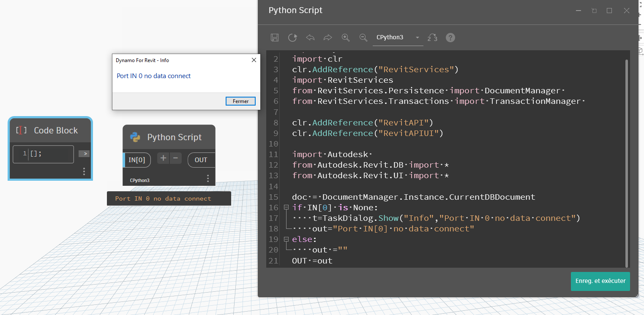Click line 5 DocumentManager import
The height and width of the screenshot is (315, 644).
click(x=428, y=91)
